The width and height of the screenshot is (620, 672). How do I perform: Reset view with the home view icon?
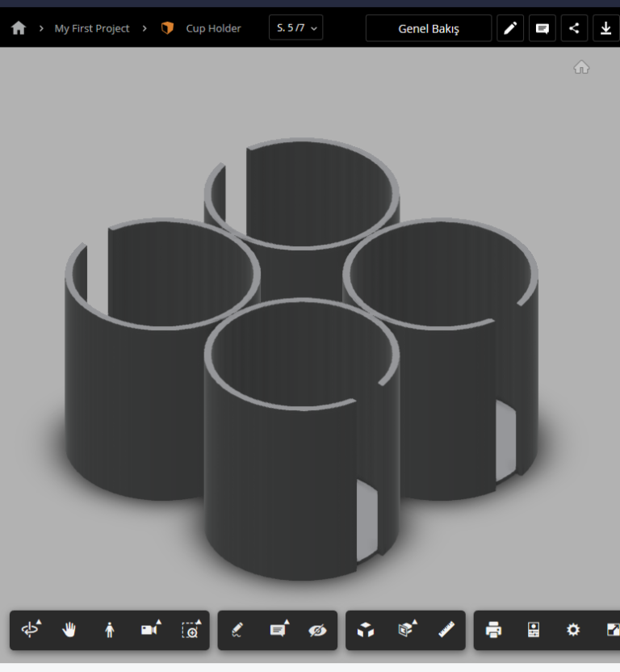[581, 68]
